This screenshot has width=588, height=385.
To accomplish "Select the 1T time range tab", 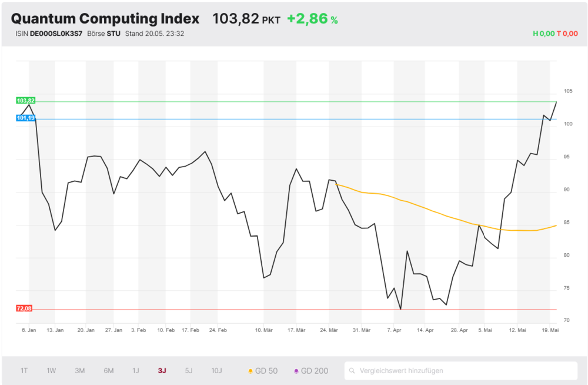I will tap(24, 371).
